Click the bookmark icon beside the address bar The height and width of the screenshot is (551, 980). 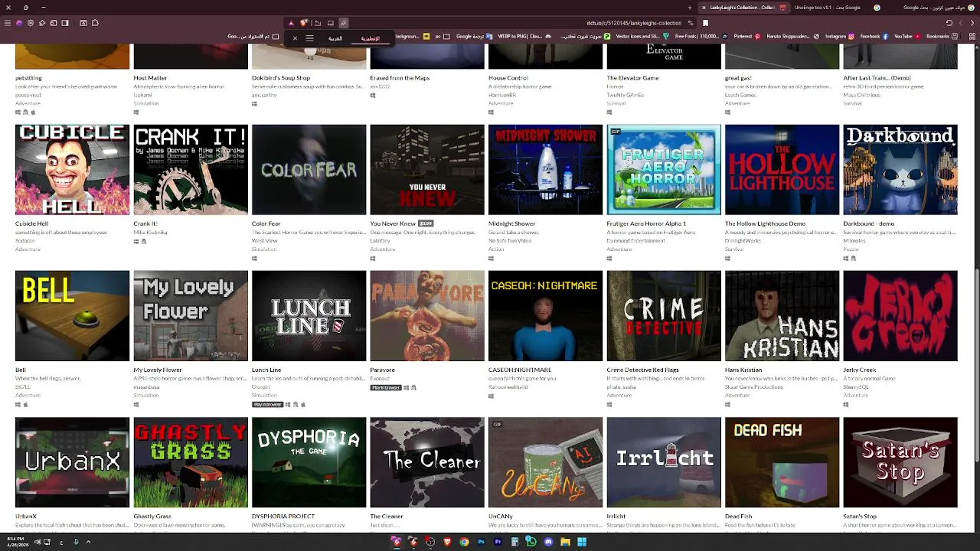pyautogui.click(x=705, y=23)
